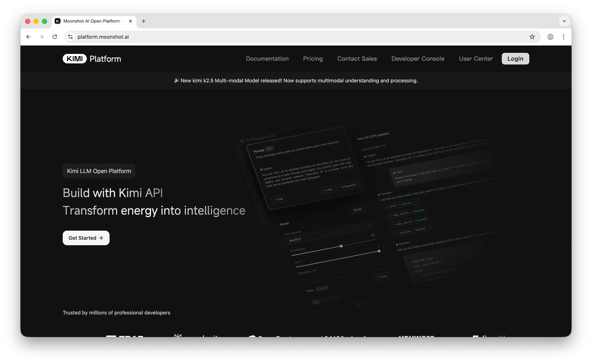The height and width of the screenshot is (364, 592).
Task: Open the Model selection dropdown
Action: 368,226
